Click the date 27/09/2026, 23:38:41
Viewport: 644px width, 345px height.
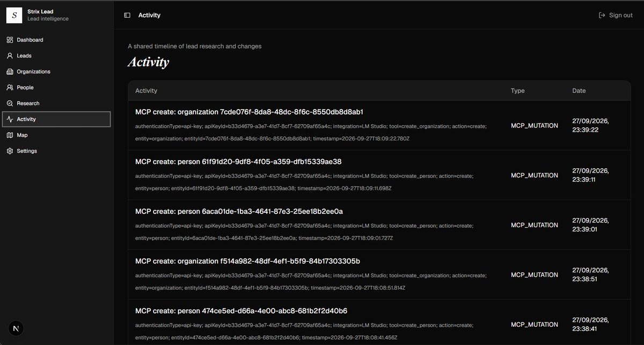(591, 325)
